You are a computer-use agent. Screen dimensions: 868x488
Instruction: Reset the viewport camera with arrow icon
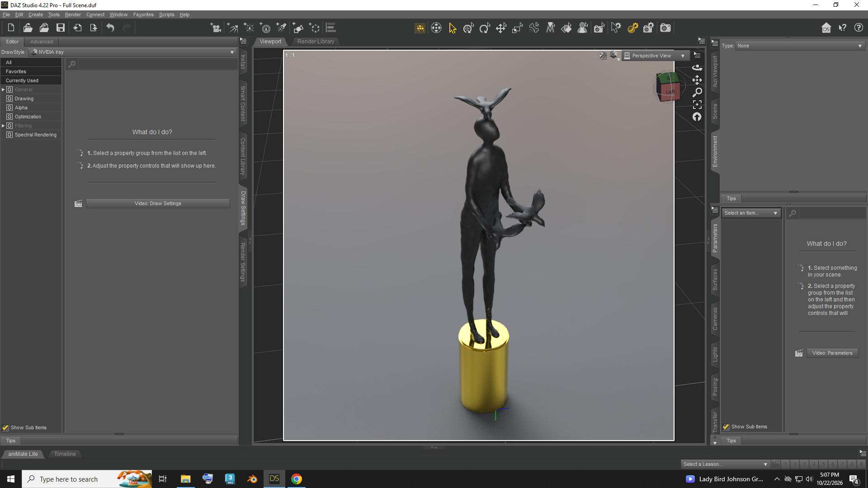click(697, 117)
